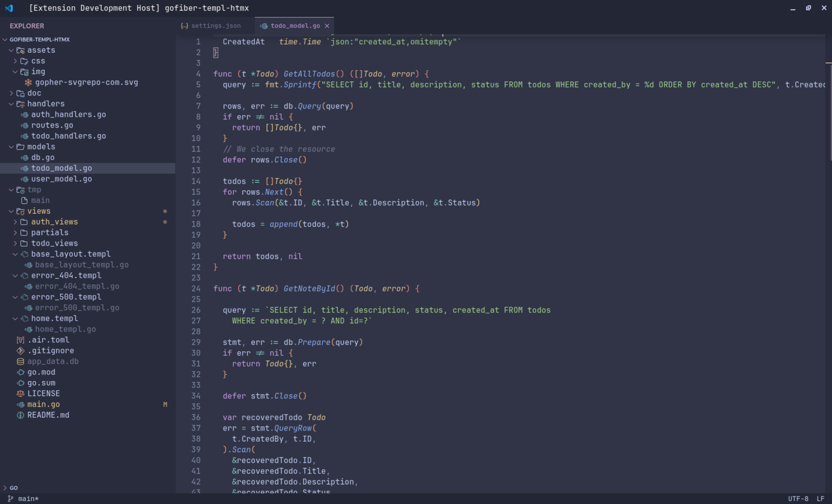Click the EXPLORER panel header
832x504 pixels.
point(27,26)
